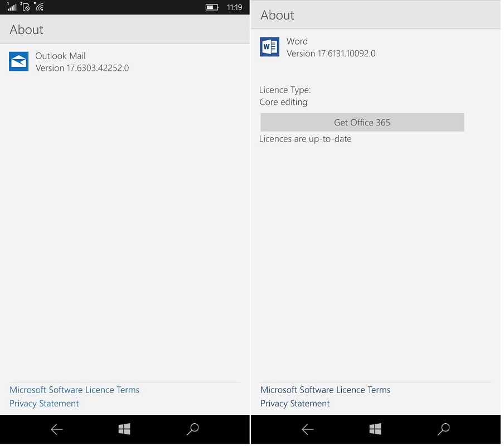Tap the back arrow on the Outlook Mail screen
Image resolution: width=504 pixels, height=446 pixels.
pos(56,429)
